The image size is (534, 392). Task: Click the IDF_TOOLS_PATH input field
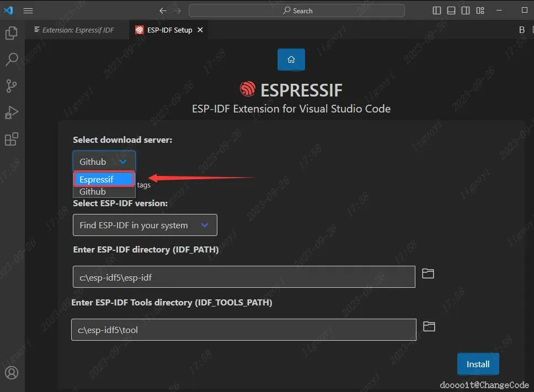tap(244, 330)
